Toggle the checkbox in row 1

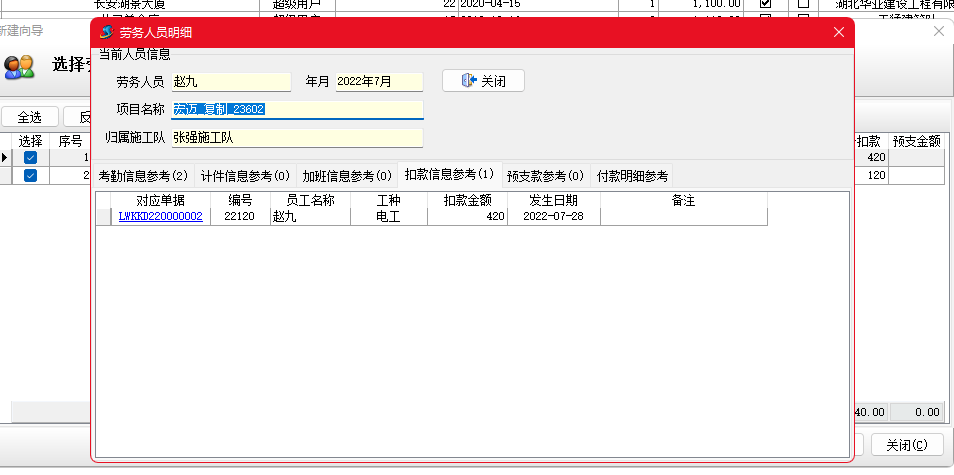31,158
